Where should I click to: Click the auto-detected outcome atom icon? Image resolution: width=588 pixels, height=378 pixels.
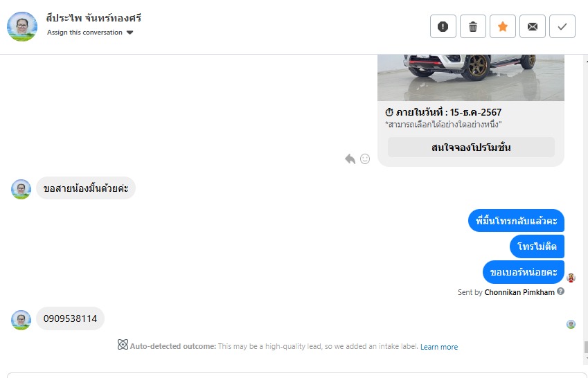point(123,345)
